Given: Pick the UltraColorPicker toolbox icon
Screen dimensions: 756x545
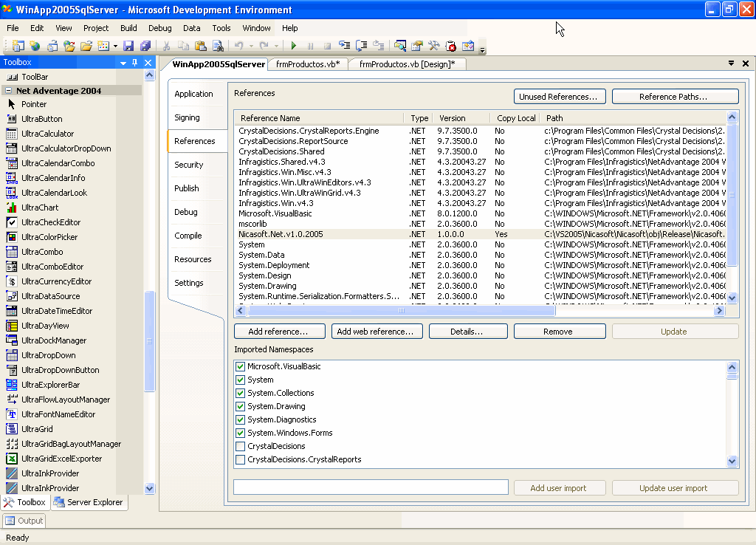Looking at the screenshot, I should 12,237.
